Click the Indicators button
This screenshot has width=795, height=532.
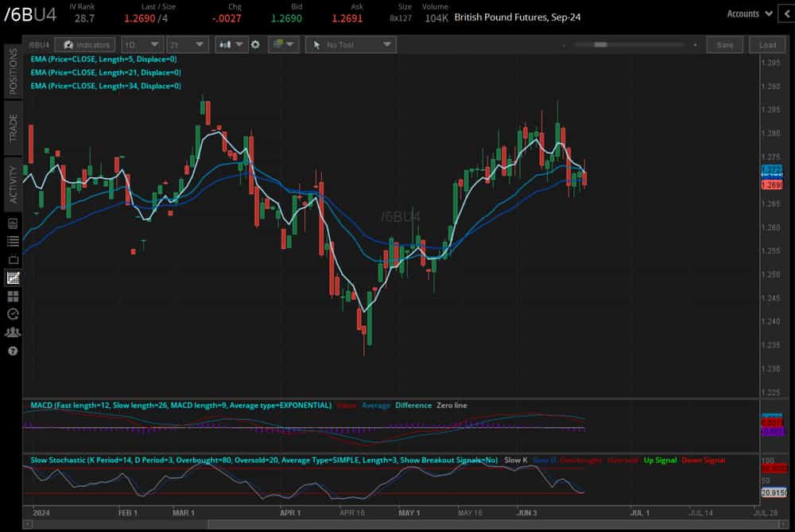85,45
